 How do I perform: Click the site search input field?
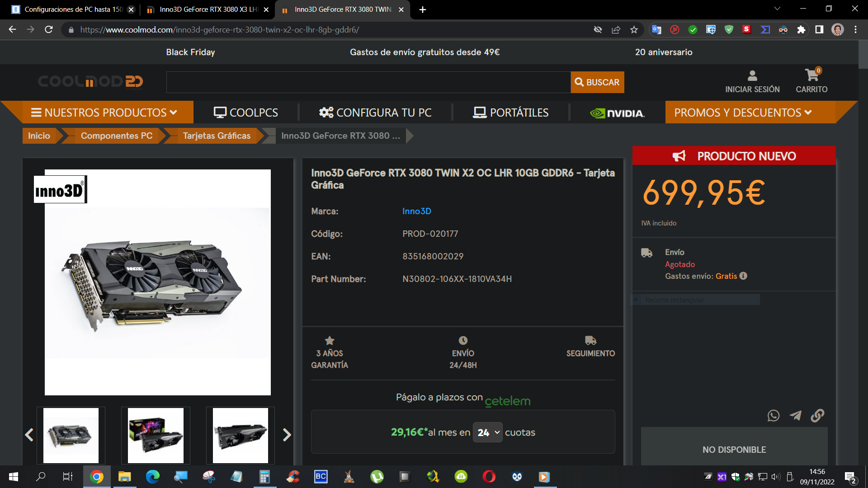[x=368, y=82]
